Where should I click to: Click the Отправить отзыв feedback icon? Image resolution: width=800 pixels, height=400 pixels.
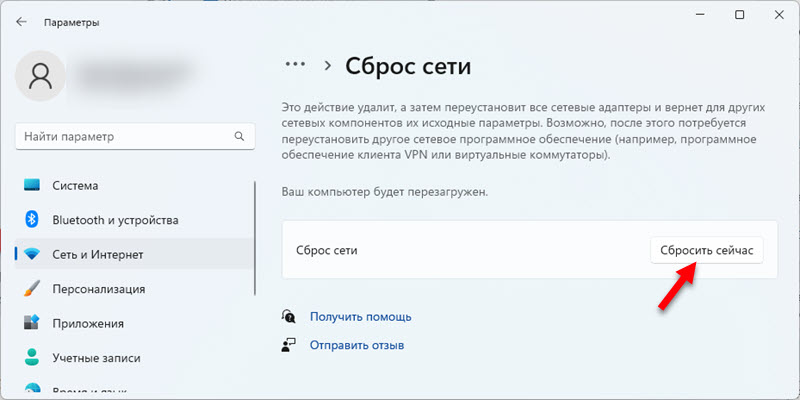pos(289,346)
